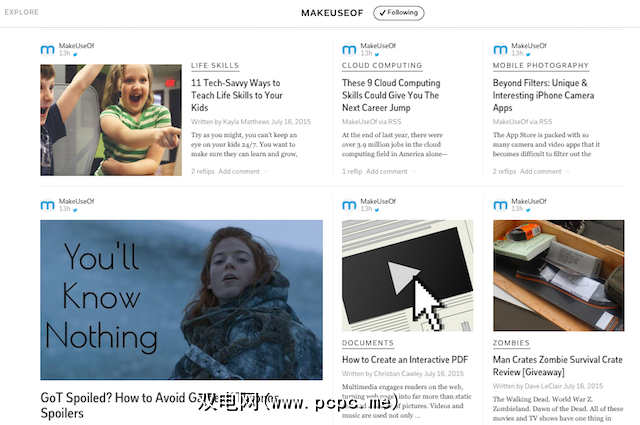This screenshot has height=425, width=640.
Task: Open the DOCUMENTS topic tag
Action: [x=368, y=343]
